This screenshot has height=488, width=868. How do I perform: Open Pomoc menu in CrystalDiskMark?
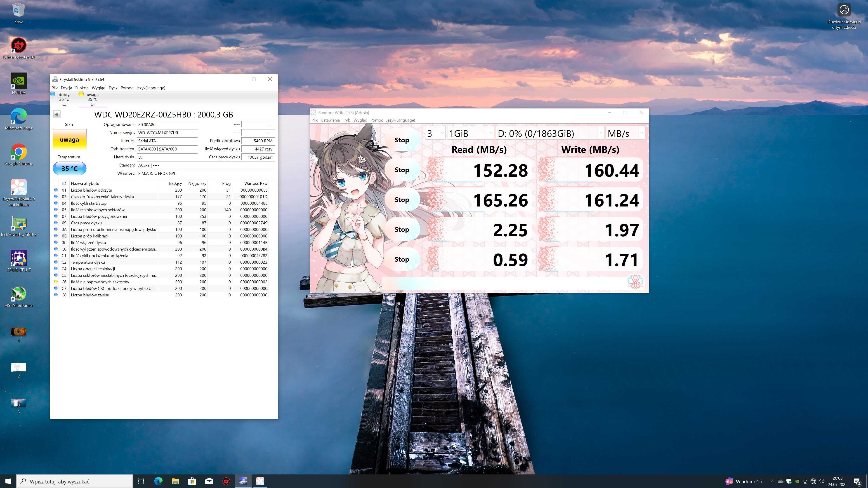376,120
